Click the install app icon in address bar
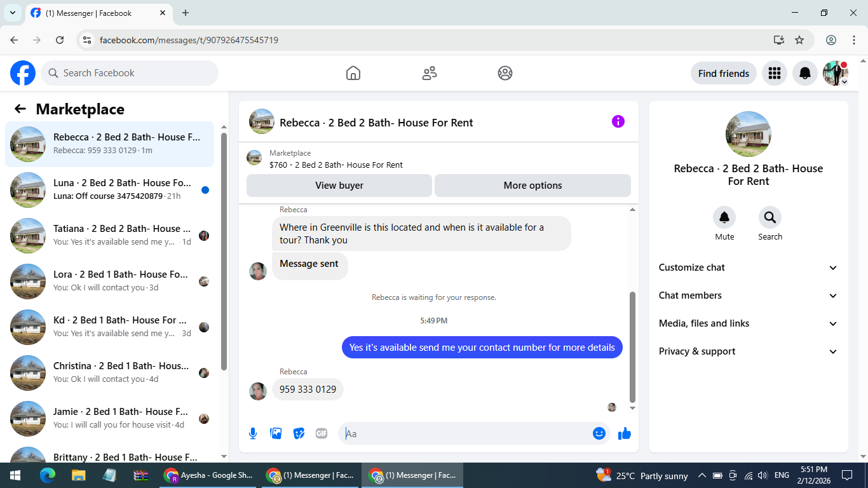Image resolution: width=868 pixels, height=488 pixels. (x=779, y=40)
